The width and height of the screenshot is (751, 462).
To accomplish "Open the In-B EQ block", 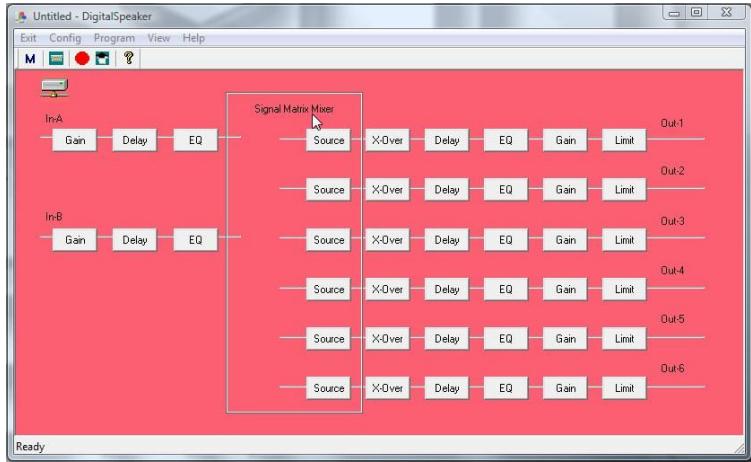I will click(195, 240).
